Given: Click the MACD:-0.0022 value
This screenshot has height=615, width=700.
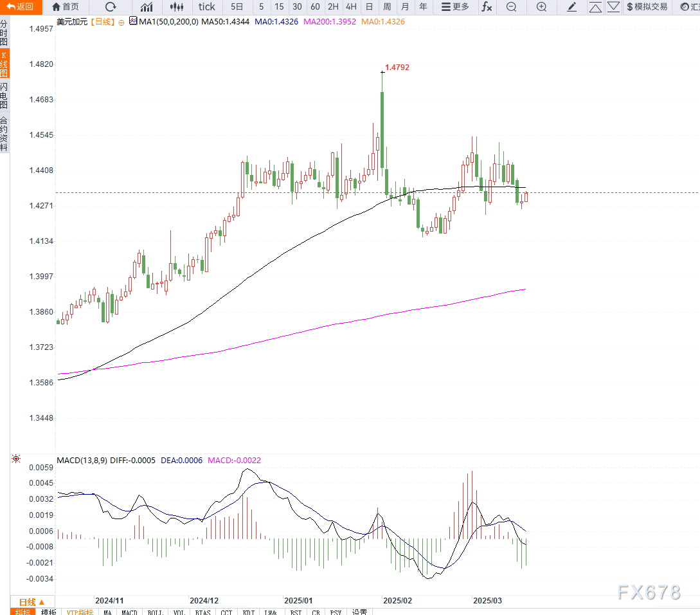Looking at the screenshot, I should click(234, 461).
